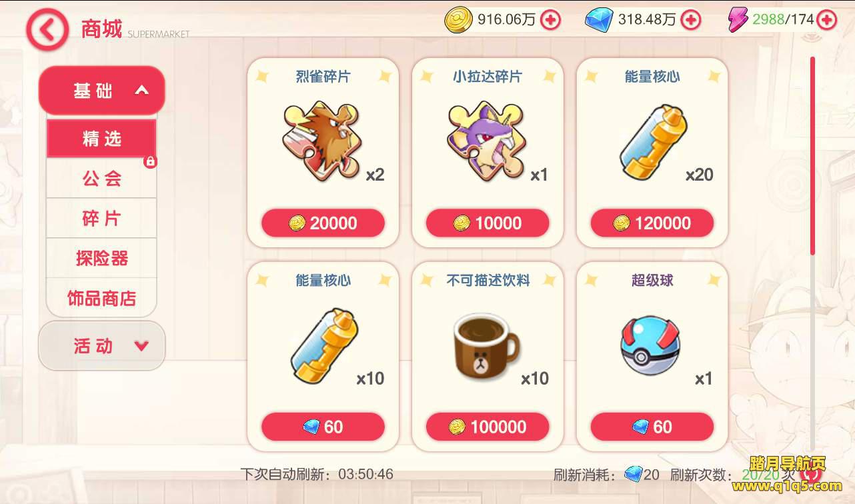Open the 探险器 tab
855x504 pixels.
101,259
